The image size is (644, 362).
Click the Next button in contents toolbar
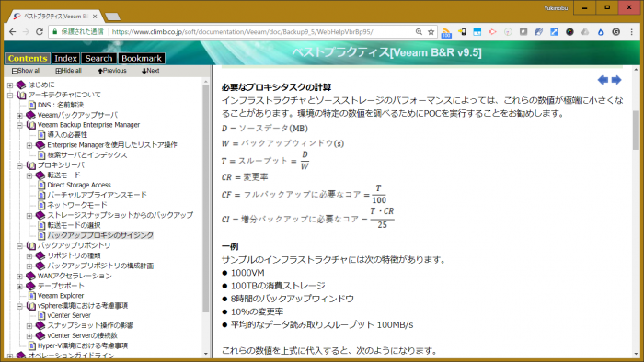click(150, 71)
